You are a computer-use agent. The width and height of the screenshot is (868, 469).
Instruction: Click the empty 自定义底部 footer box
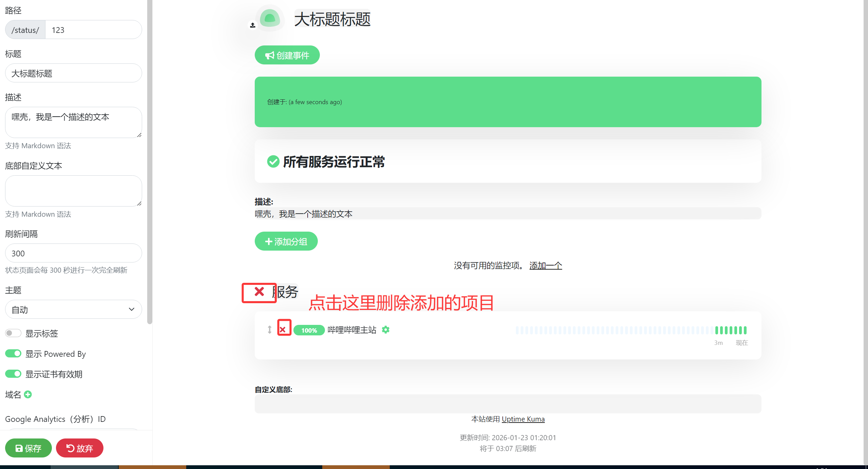click(508, 404)
